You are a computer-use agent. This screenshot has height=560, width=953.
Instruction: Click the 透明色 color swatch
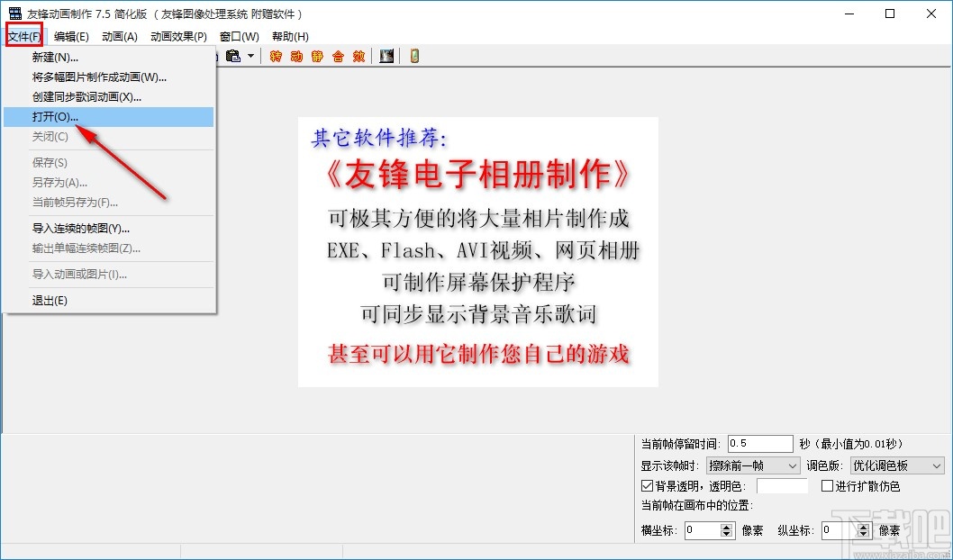[782, 486]
